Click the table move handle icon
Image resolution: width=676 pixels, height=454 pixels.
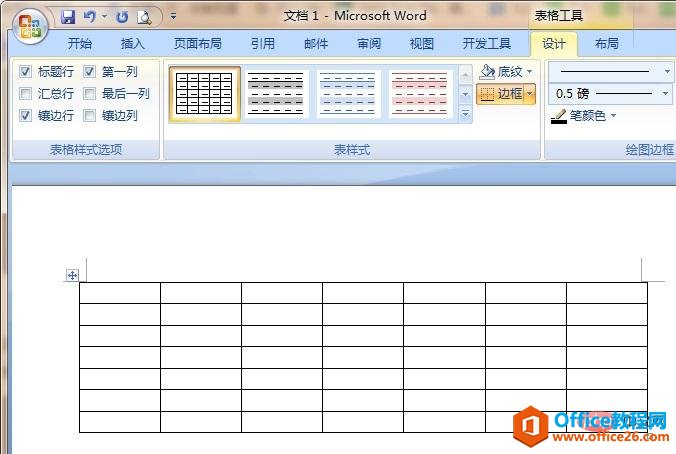point(72,275)
